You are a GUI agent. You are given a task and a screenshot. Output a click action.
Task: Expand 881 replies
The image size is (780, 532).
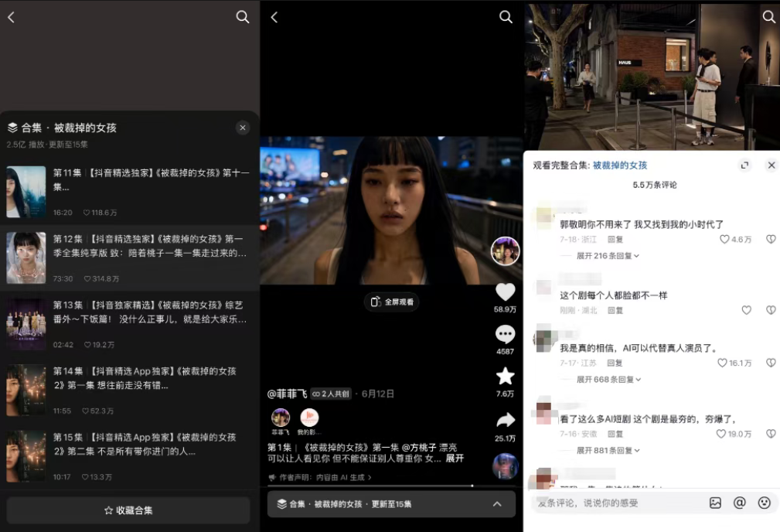(608, 450)
